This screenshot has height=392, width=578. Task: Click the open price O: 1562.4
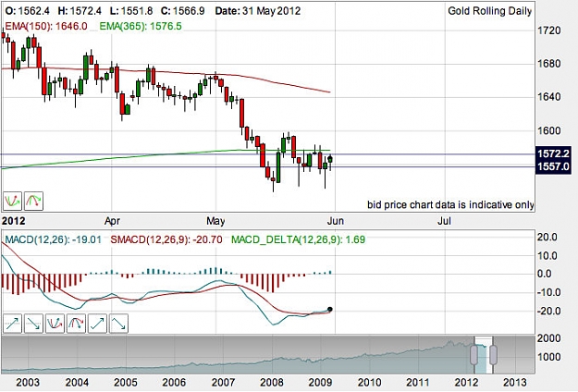click(27, 11)
